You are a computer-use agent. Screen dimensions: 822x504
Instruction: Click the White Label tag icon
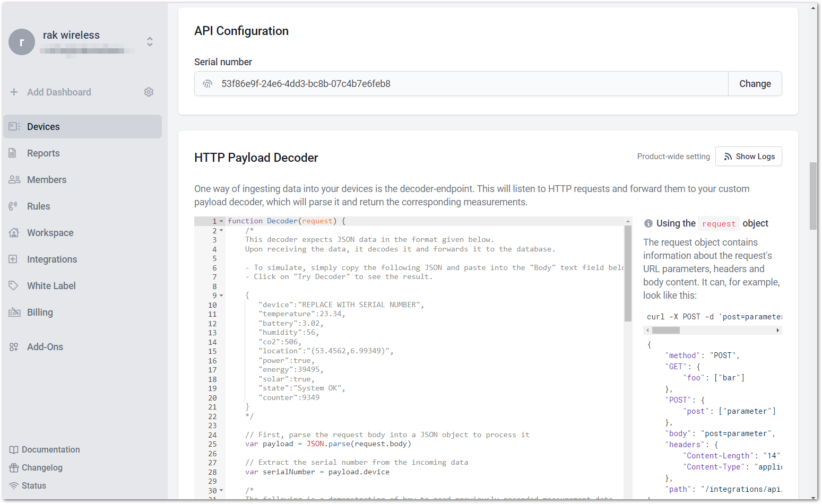pos(13,285)
